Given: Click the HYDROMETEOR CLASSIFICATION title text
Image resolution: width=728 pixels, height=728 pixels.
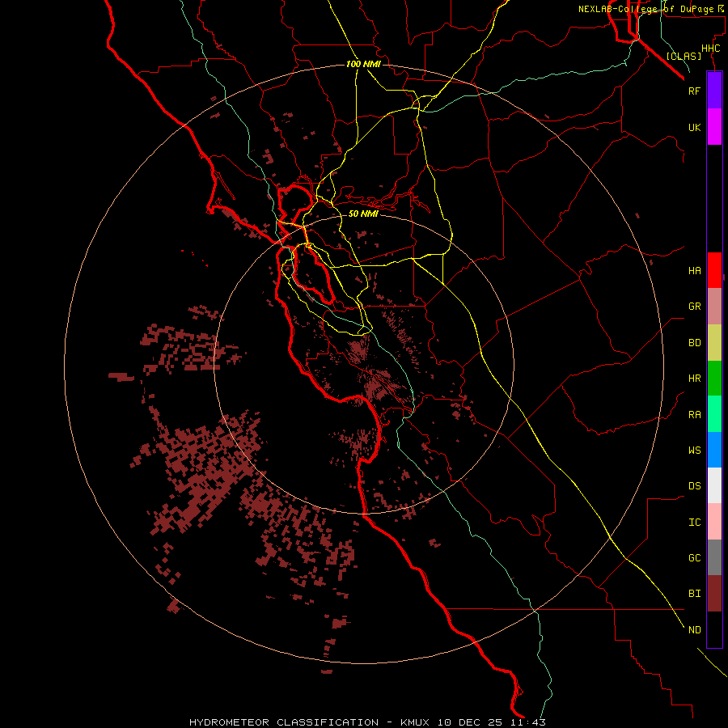Looking at the screenshot, I should [x=284, y=722].
